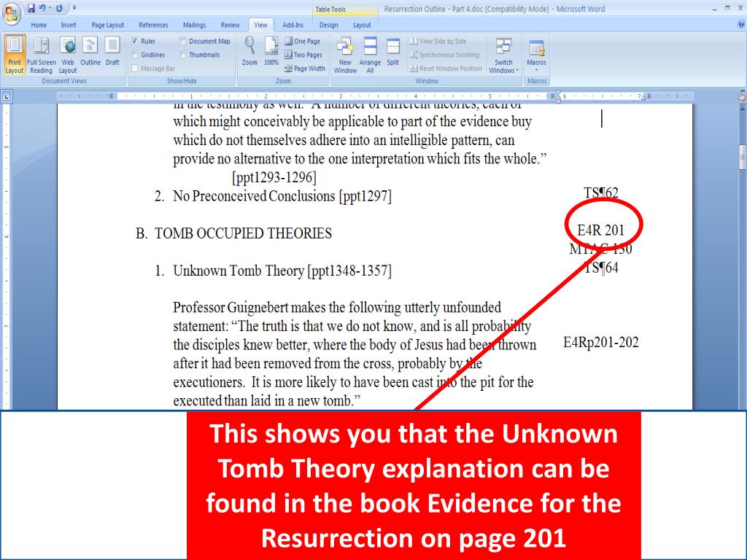The image size is (747, 560).
Task: Open the References ribbon tab
Action: 153,25
